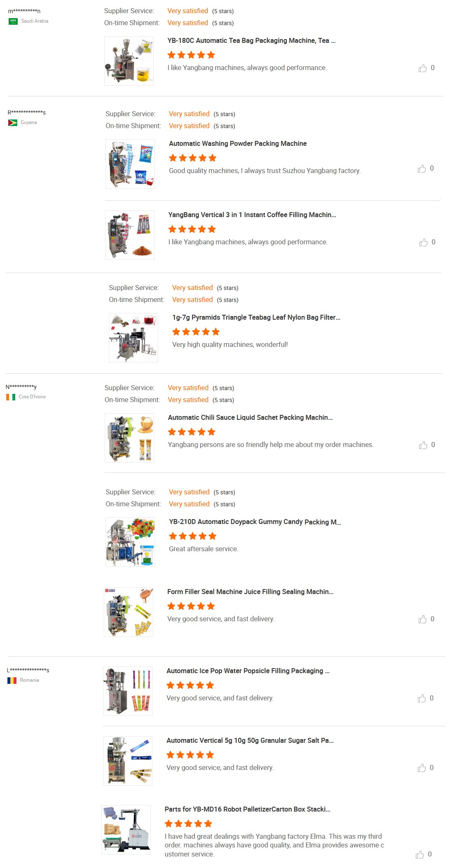Viewport: 450px width, 868px height.
Task: Click the robot palletizer product thumbnail
Action: tap(126, 830)
